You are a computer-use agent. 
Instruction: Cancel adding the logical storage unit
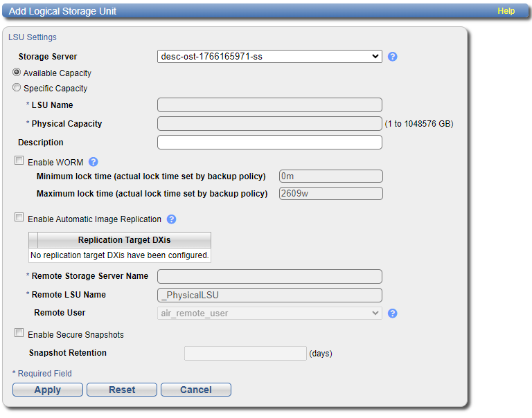click(x=195, y=390)
